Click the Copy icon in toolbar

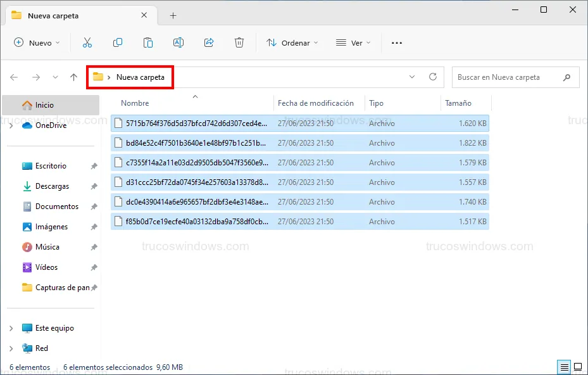click(118, 42)
